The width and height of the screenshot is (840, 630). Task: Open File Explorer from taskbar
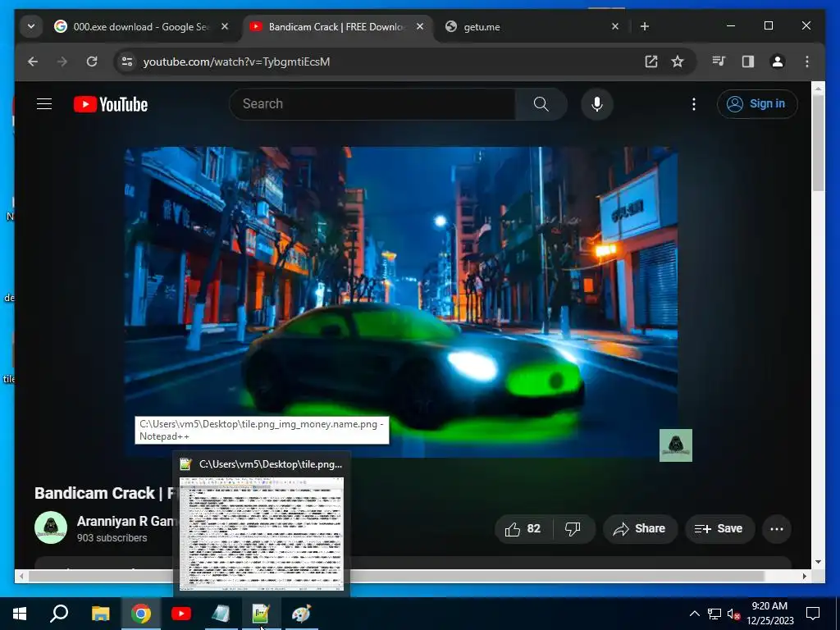[101, 614]
